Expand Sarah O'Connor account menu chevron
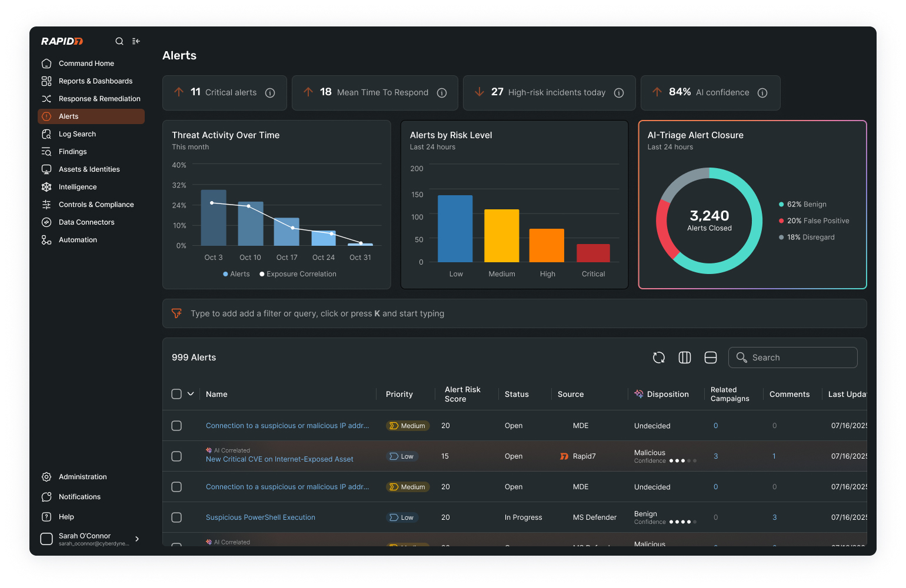The height and width of the screenshot is (588, 906). 137,539
